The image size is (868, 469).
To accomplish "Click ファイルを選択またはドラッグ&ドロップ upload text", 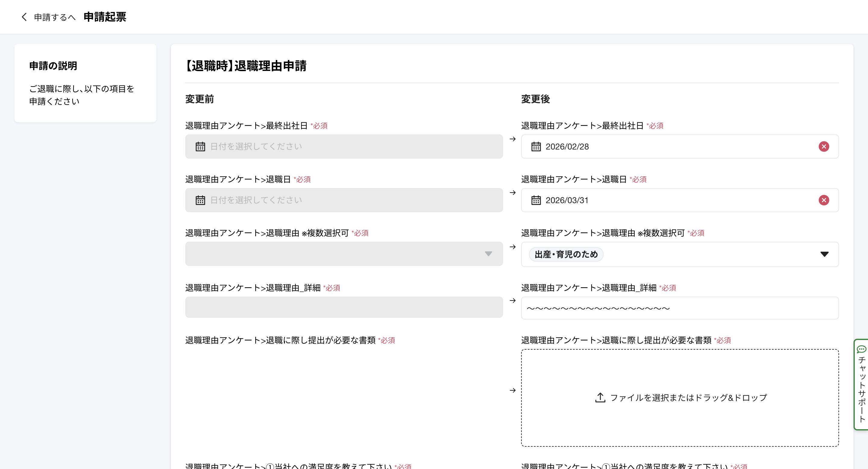I will click(688, 398).
